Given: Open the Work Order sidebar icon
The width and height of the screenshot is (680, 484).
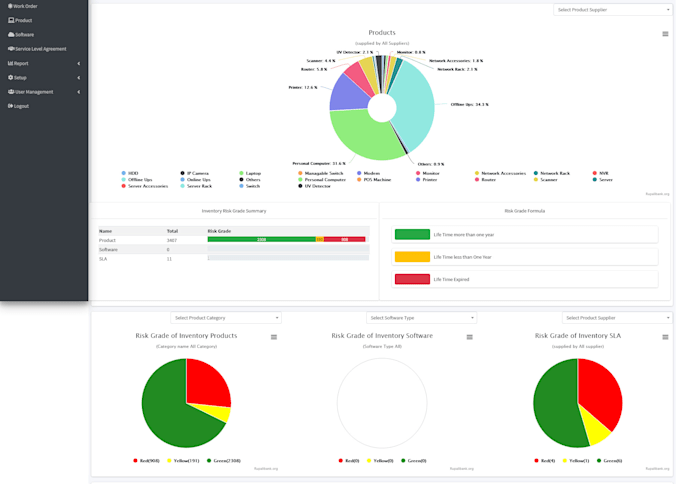Looking at the screenshot, I should [x=10, y=6].
